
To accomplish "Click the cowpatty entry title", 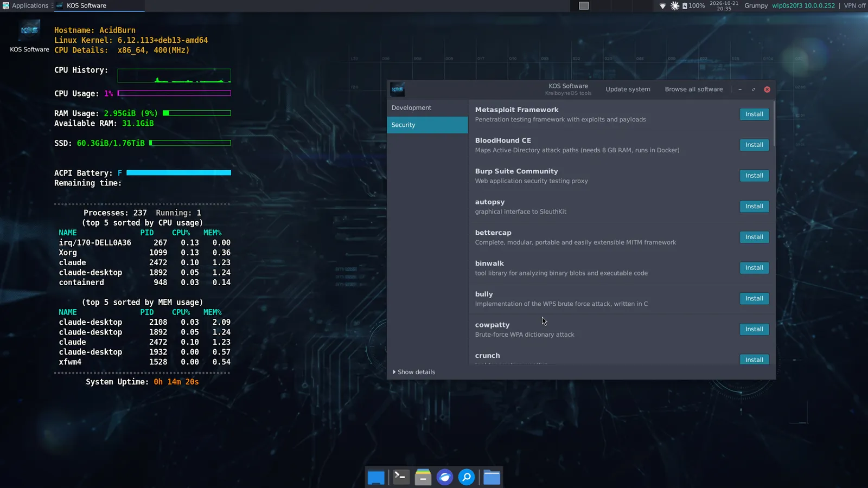I will point(492,325).
